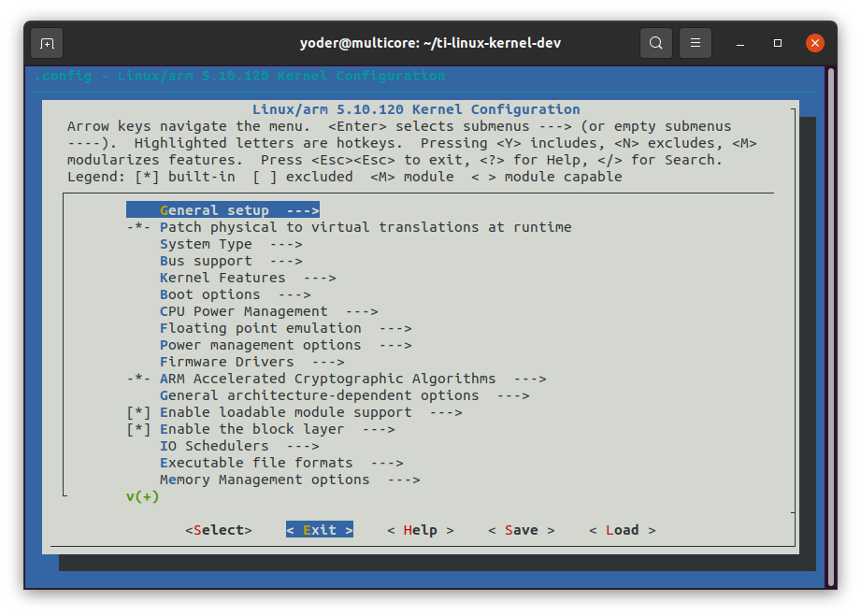Screen dimensions: 861x616
Task: Click the <Select> button
Action: [x=219, y=530]
